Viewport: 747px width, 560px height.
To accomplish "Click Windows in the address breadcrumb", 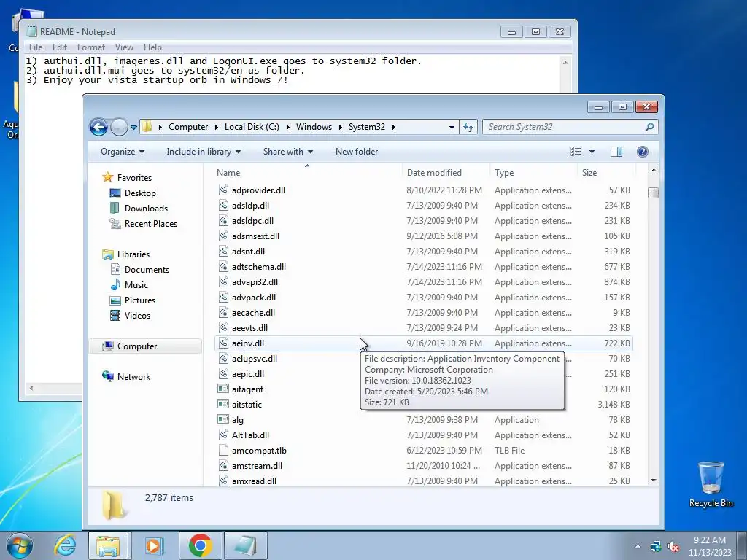I will (314, 127).
